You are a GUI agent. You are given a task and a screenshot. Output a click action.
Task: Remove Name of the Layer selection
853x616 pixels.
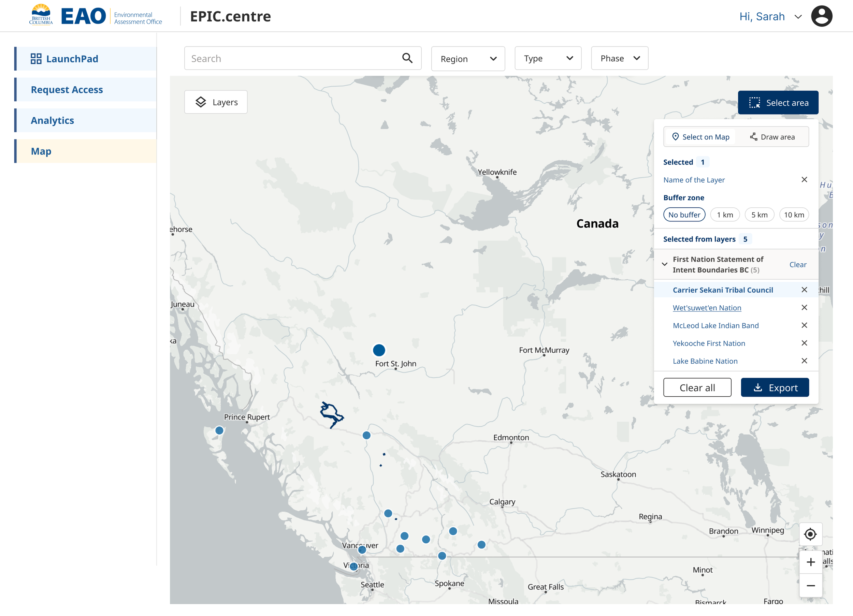804,180
